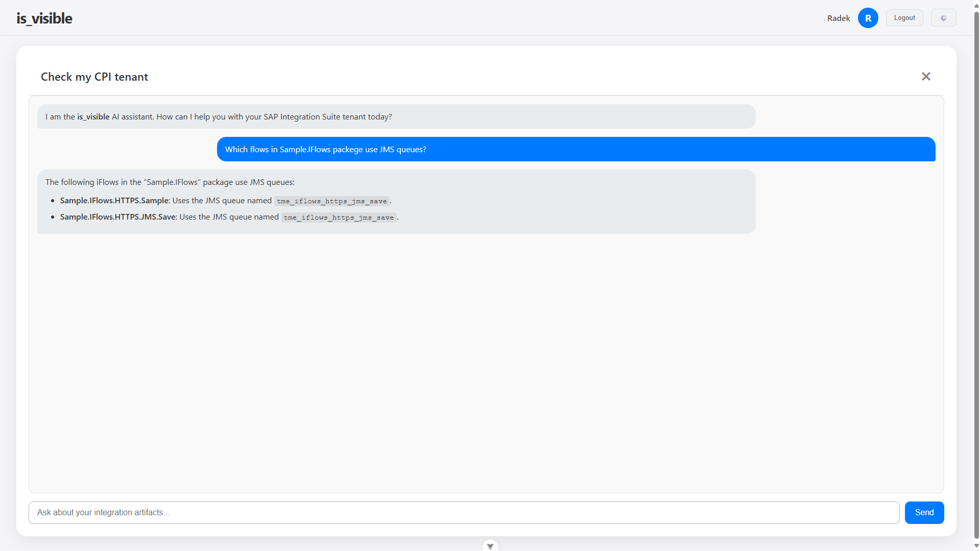Select the username Radek in the header
This screenshot has width=980, height=551.
pos(838,17)
